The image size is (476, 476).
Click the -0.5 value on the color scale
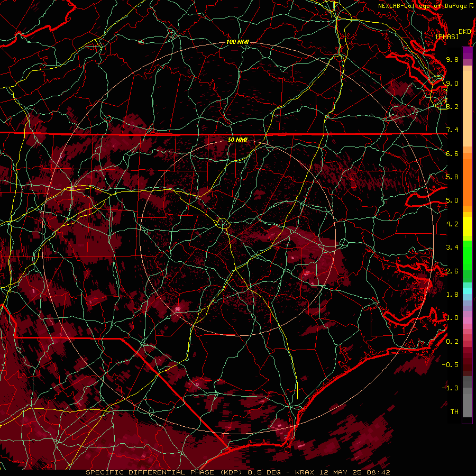(x=450, y=365)
